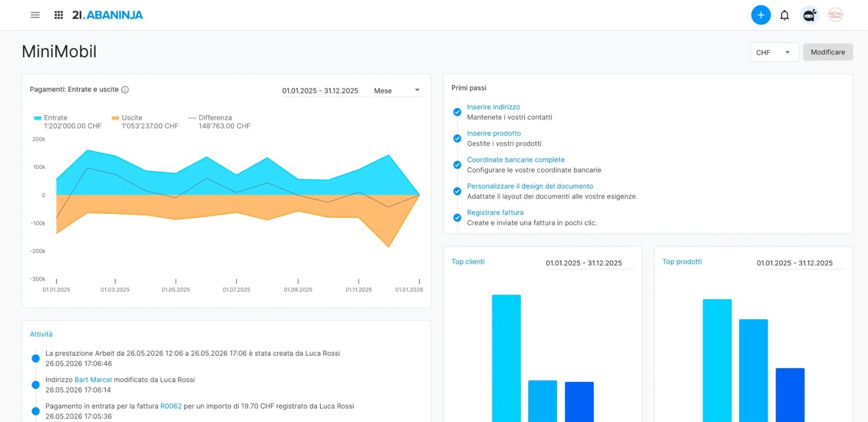Click the 01.07.2025 axis label

[236, 290]
